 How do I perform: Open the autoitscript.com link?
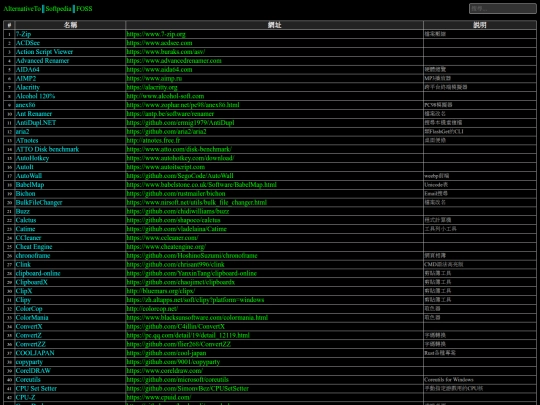[x=166, y=167]
